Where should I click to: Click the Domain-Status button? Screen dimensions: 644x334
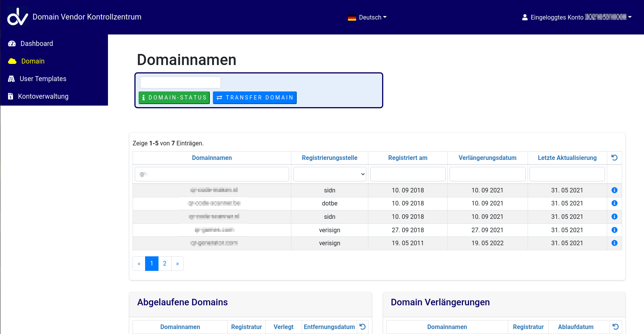click(174, 98)
